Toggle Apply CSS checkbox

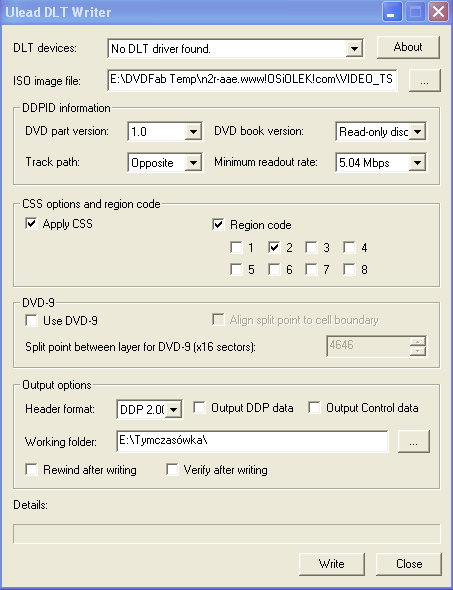(31, 224)
